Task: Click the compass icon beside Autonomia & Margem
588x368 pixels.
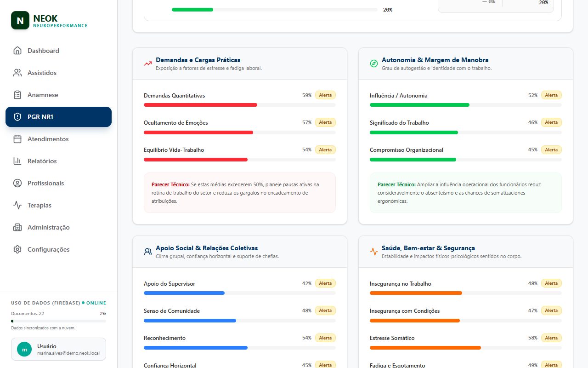Action: 374,63
